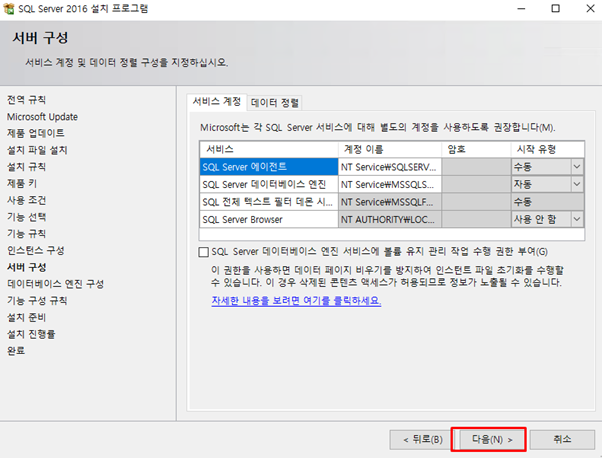Open startup type dropdown for SQL Server 데이터베이스 엔진
The width and height of the screenshot is (602, 458).
[x=577, y=185]
